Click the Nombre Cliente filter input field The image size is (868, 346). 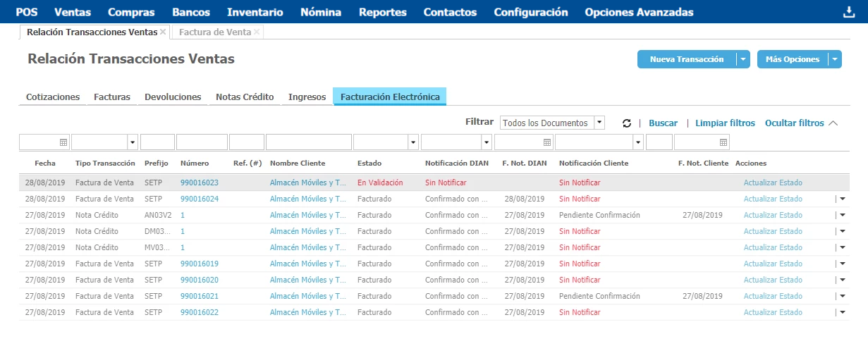pyautogui.click(x=308, y=142)
